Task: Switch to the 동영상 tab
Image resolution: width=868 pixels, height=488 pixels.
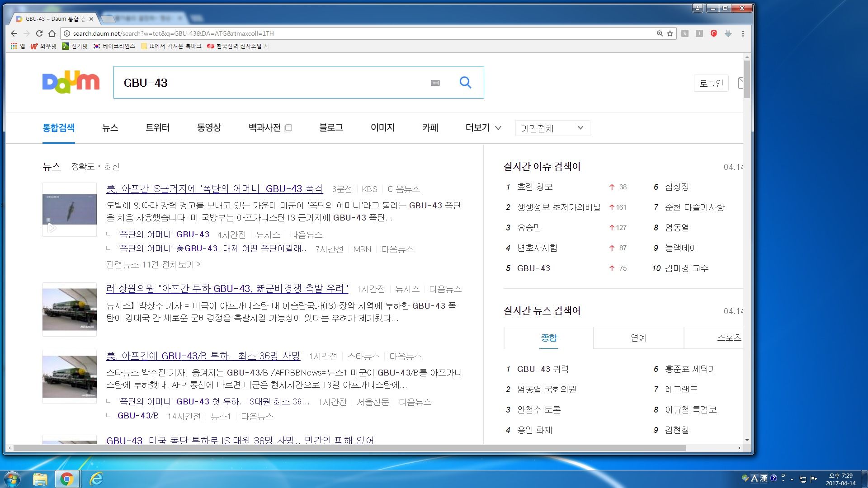Action: (x=209, y=128)
